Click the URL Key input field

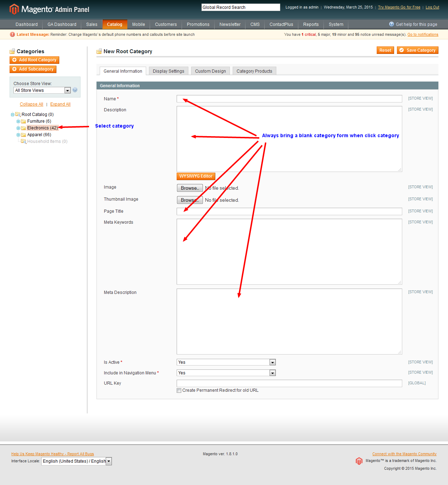point(289,383)
